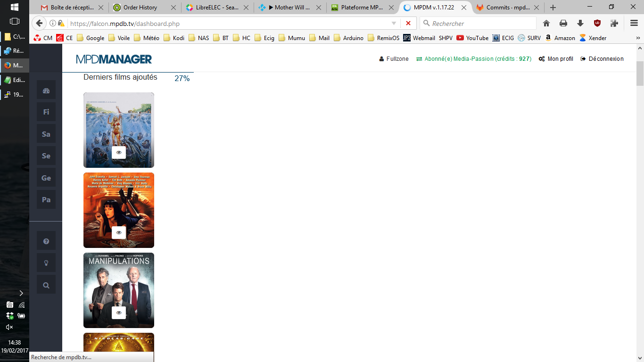
Task: Expand the bookmarks toolbar overflow chevron
Action: coord(637,38)
